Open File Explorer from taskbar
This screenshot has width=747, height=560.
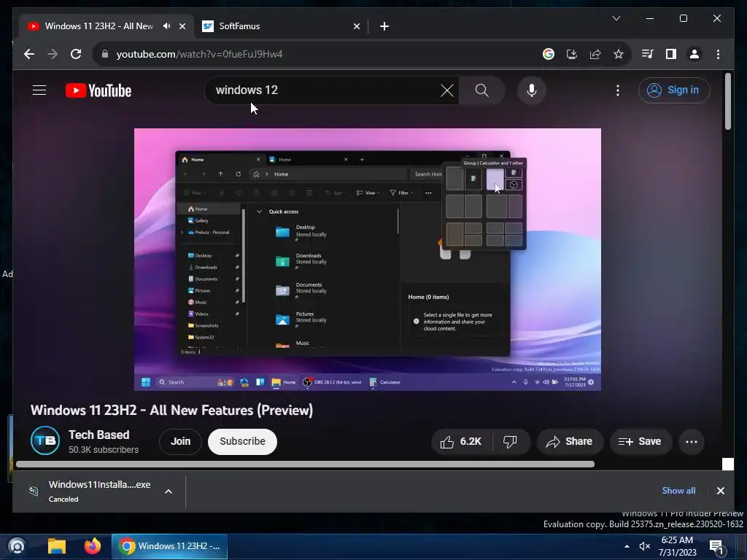coord(57,546)
